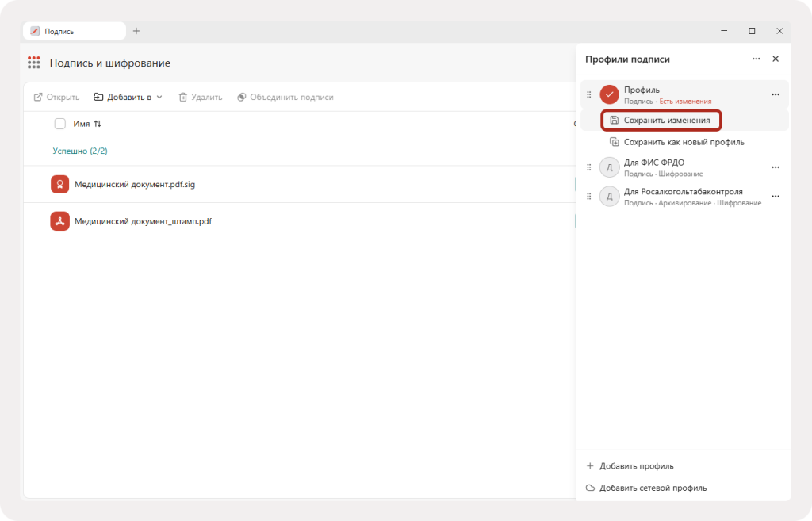Viewport: 812px width, 521px height.
Task: Open more options for Для Росалкогольтабаконтроля
Action: pos(776,197)
